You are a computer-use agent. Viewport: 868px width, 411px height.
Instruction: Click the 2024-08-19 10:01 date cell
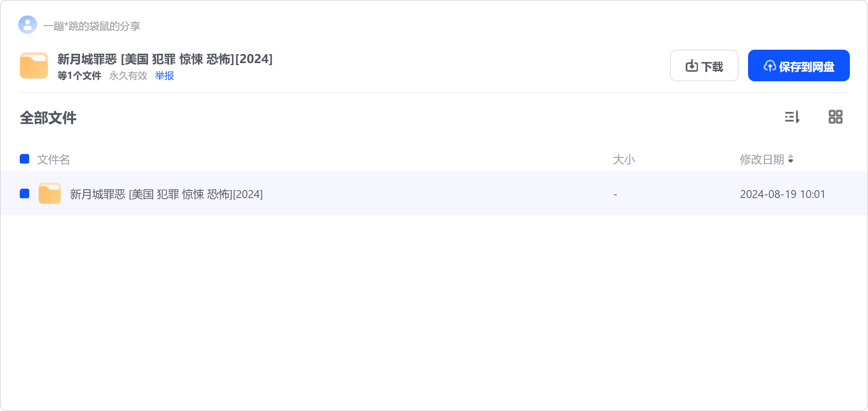[x=782, y=194]
